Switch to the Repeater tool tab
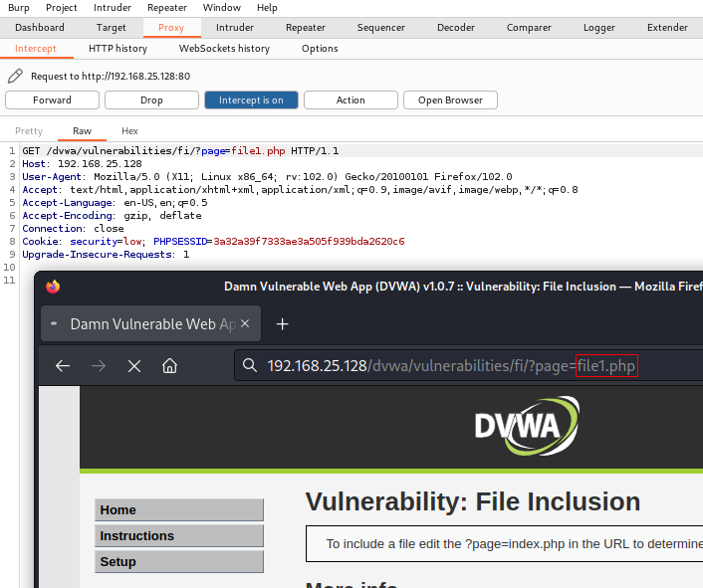Image resolution: width=703 pixels, height=588 pixels. pos(306,28)
